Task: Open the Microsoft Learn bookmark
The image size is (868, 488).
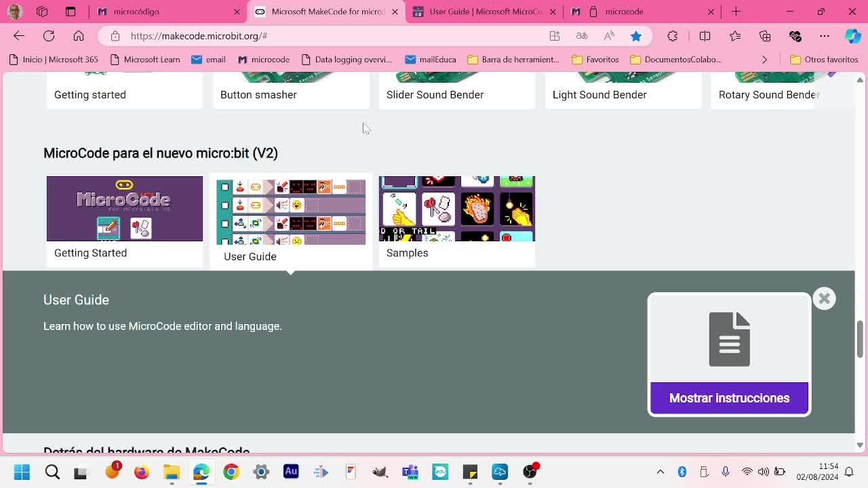Action: (144, 60)
